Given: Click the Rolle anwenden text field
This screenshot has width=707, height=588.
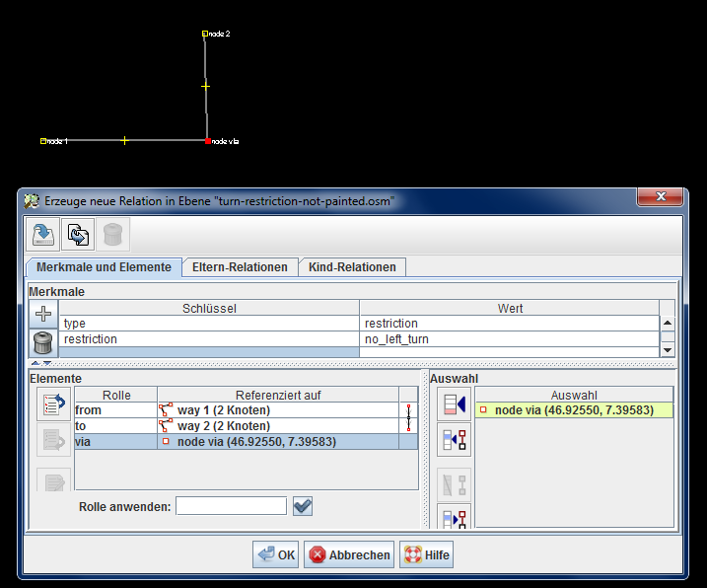Looking at the screenshot, I should [x=231, y=506].
